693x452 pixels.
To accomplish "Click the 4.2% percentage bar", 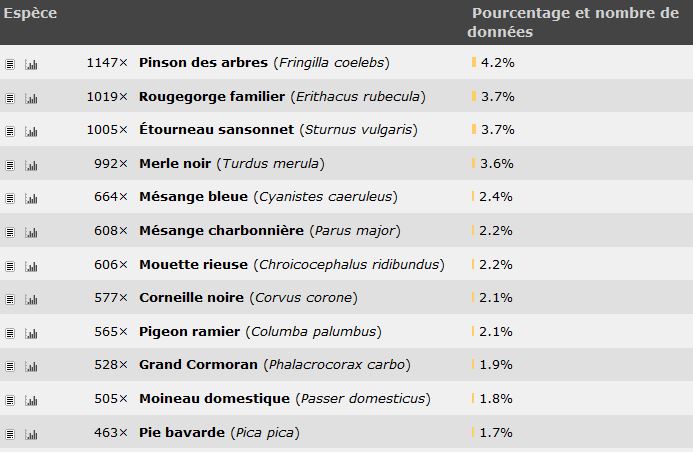I will (474, 62).
